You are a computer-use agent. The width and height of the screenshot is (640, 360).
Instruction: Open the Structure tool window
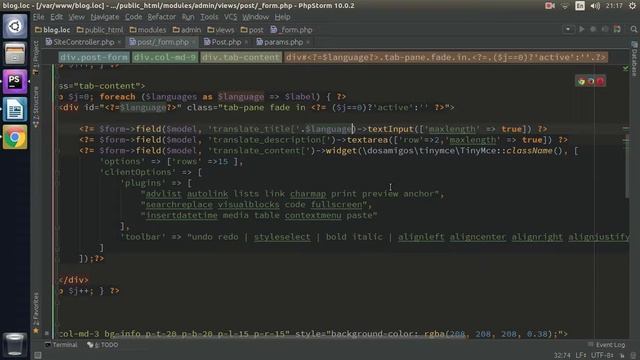[x=36, y=107]
